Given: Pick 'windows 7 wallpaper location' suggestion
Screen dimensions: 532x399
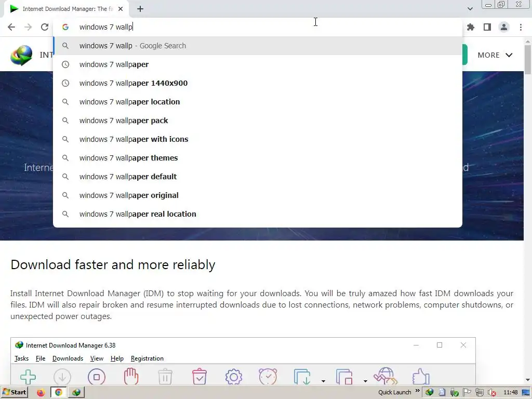Looking at the screenshot, I should click(x=258, y=102).
